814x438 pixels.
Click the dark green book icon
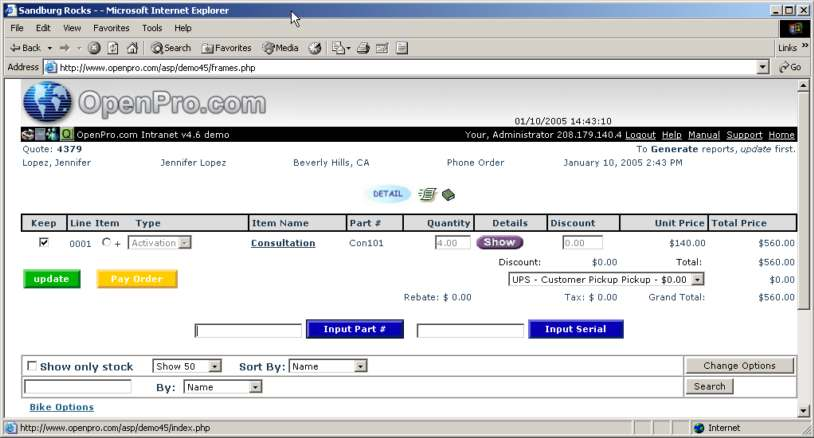click(x=449, y=194)
